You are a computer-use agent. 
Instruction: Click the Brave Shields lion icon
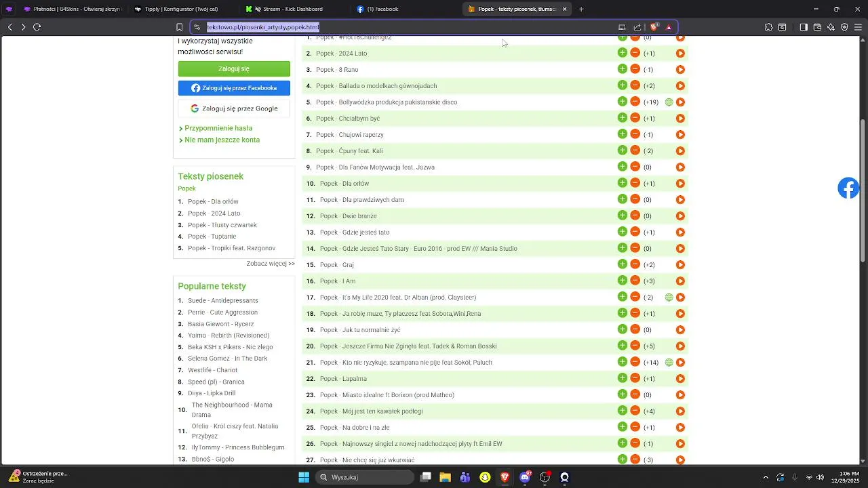coord(654,27)
